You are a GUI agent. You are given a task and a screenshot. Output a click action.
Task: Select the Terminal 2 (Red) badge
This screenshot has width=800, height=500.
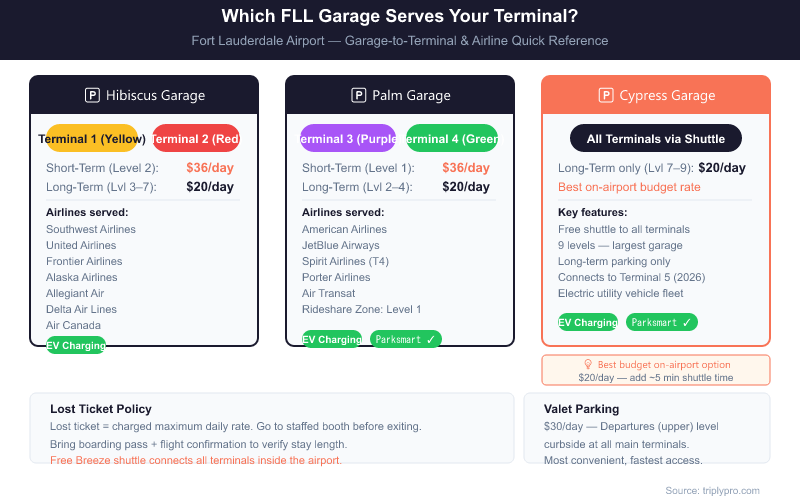196,139
